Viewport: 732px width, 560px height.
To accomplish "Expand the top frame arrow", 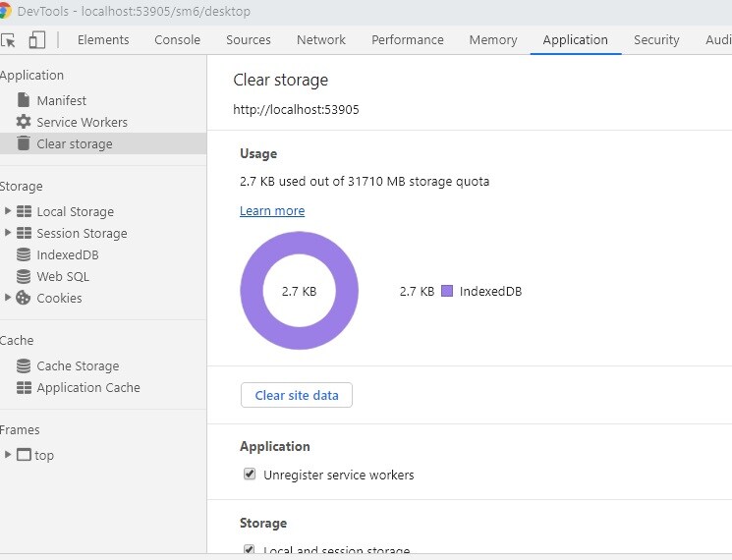I will pos(8,455).
